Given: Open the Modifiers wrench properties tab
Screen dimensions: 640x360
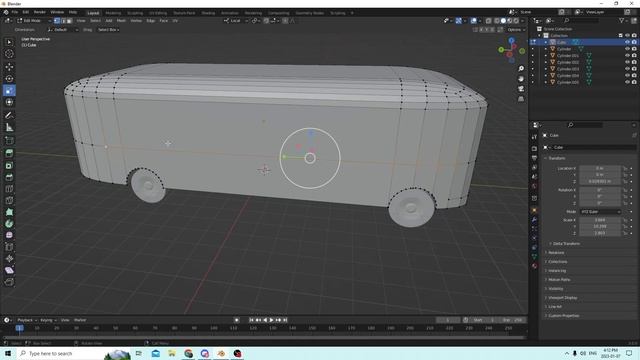Looking at the screenshot, I should point(534,220).
